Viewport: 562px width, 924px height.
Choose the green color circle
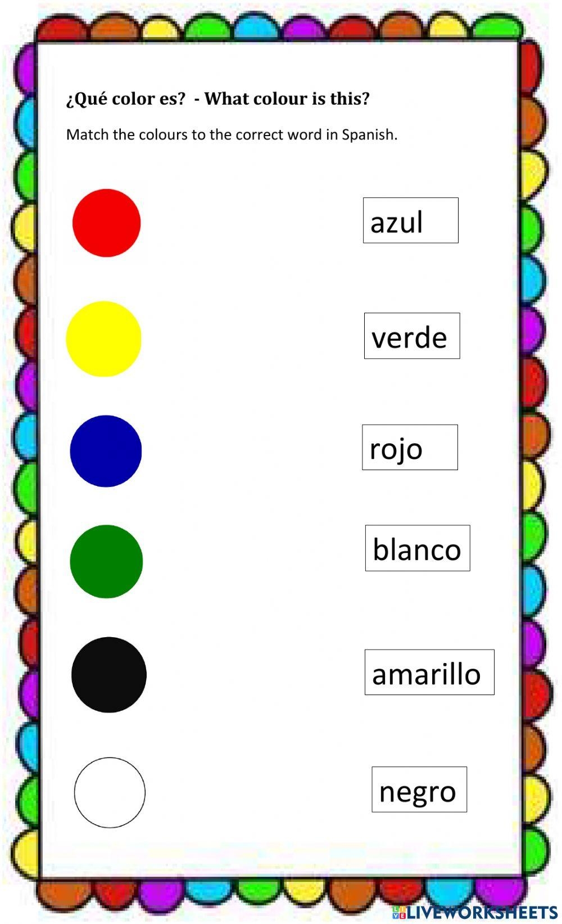click(106, 561)
